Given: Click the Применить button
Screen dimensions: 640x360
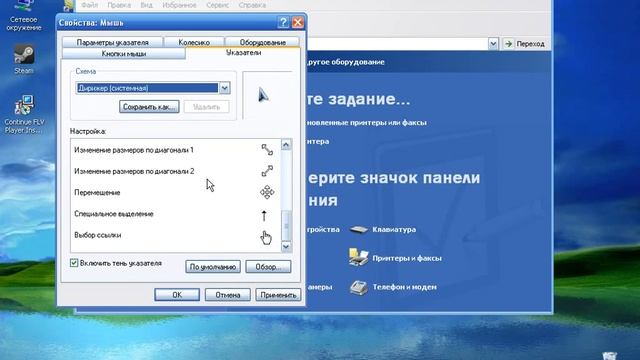Looking at the screenshot, I should click(278, 295).
